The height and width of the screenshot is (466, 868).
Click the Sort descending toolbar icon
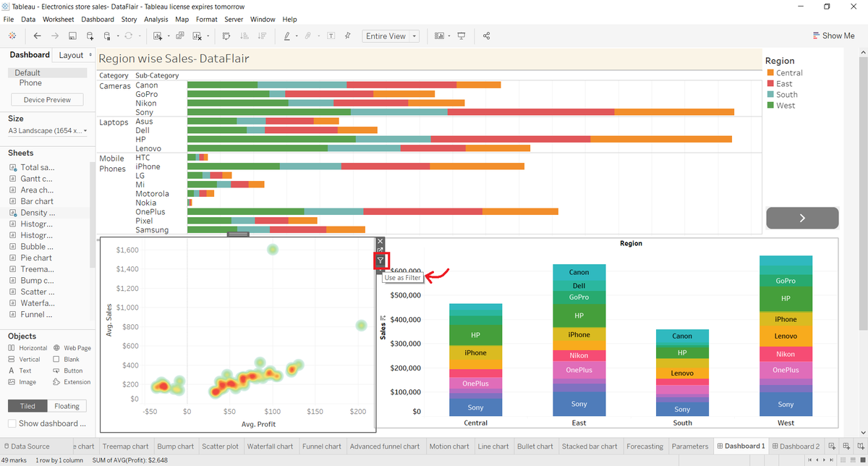(x=262, y=35)
